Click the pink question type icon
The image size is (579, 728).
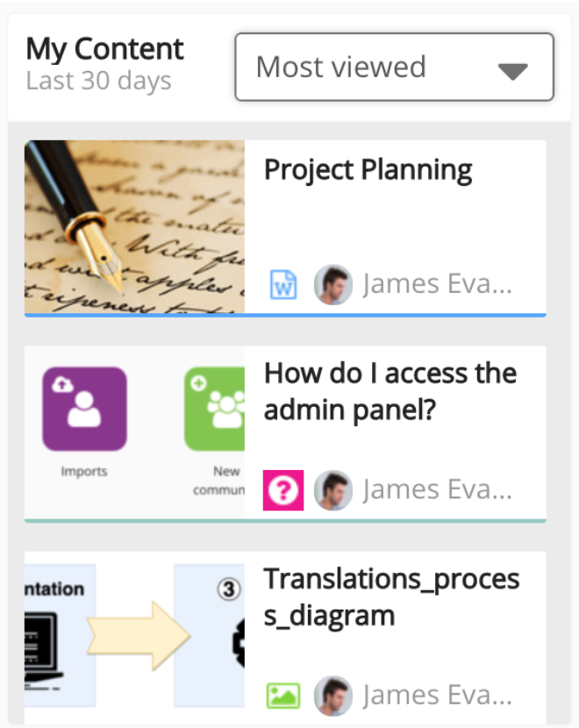[x=283, y=490]
